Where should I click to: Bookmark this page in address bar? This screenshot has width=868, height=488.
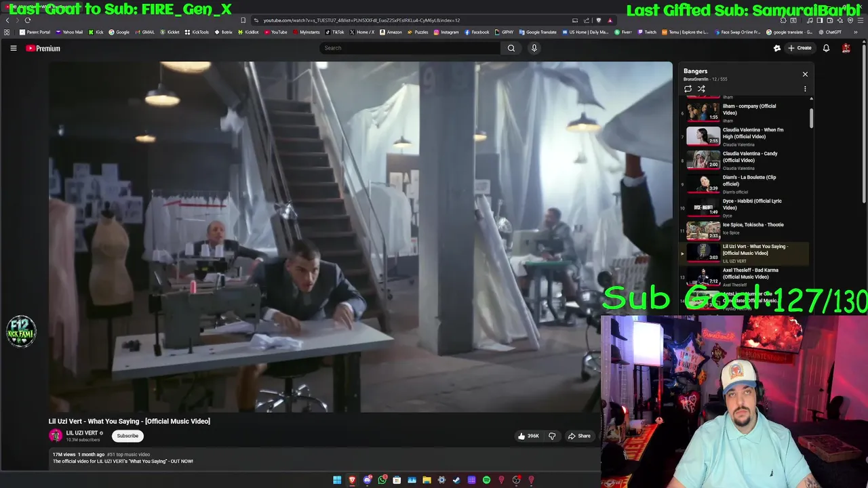pyautogui.click(x=243, y=20)
